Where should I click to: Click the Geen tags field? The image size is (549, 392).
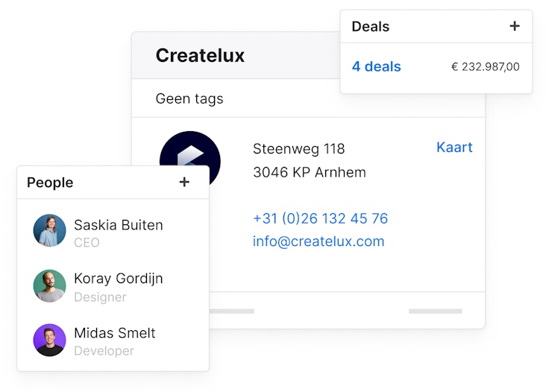189,98
